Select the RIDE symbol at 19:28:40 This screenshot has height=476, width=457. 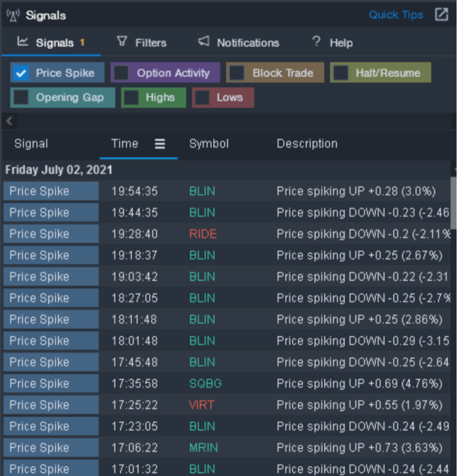tap(203, 234)
